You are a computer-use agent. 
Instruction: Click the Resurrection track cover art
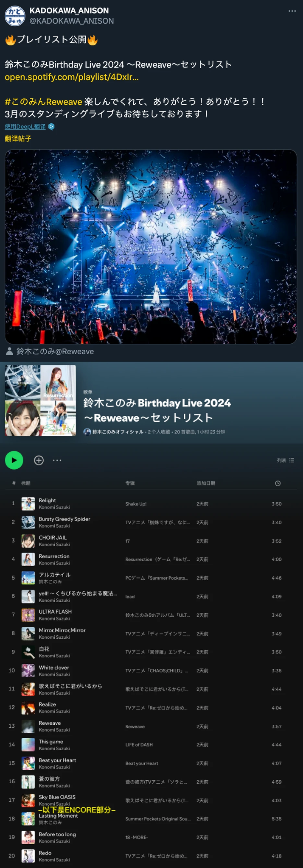coord(28,559)
